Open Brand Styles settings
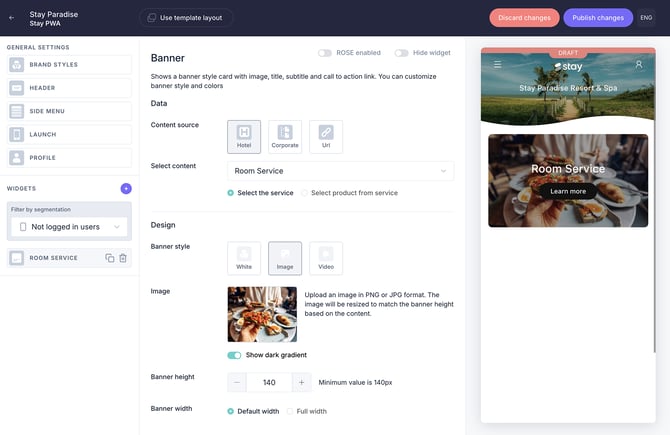Viewport: 670px width, 435px height. [x=69, y=65]
